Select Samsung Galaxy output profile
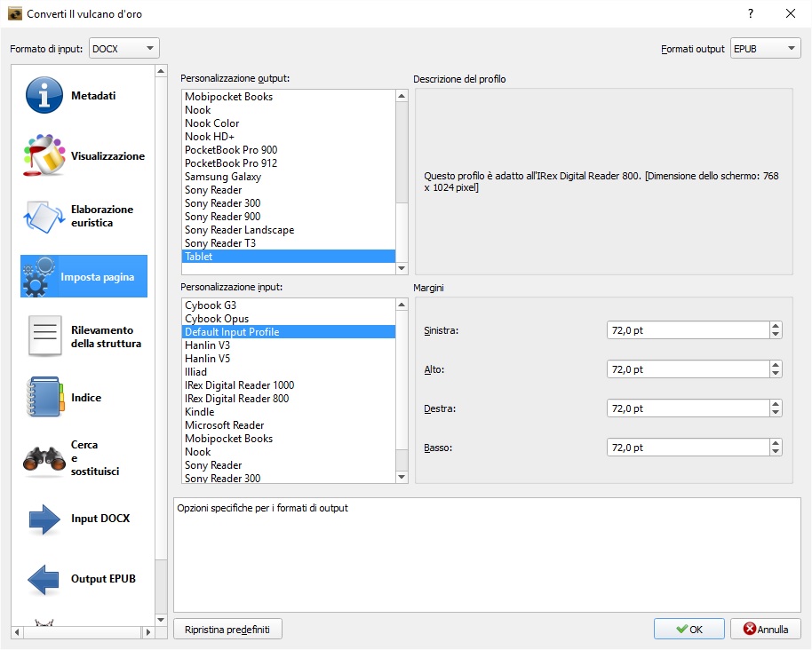The width and height of the screenshot is (812, 650). [223, 177]
